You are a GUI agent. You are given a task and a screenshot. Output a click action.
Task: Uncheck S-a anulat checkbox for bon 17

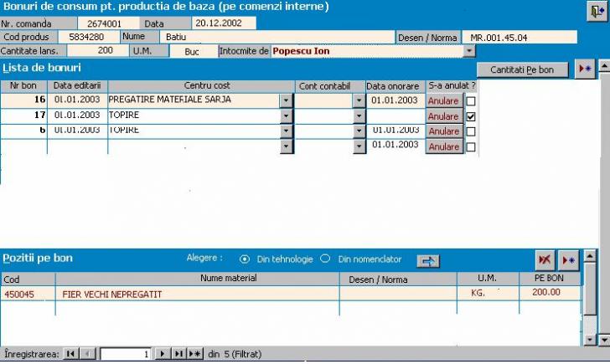point(471,116)
